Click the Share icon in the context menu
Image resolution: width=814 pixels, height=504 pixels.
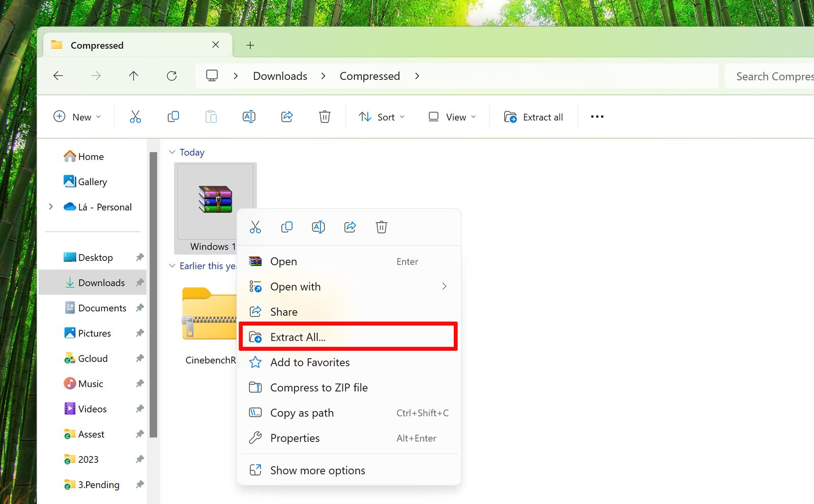[350, 227]
